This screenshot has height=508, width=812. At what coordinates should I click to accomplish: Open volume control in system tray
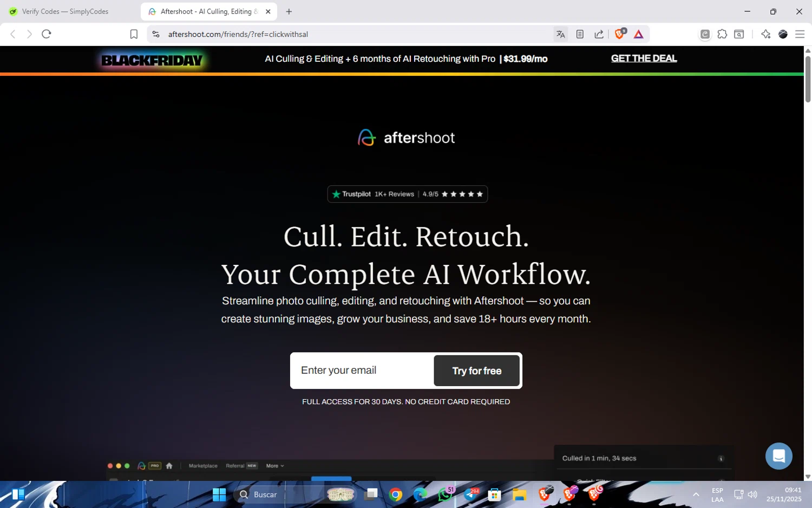point(752,494)
